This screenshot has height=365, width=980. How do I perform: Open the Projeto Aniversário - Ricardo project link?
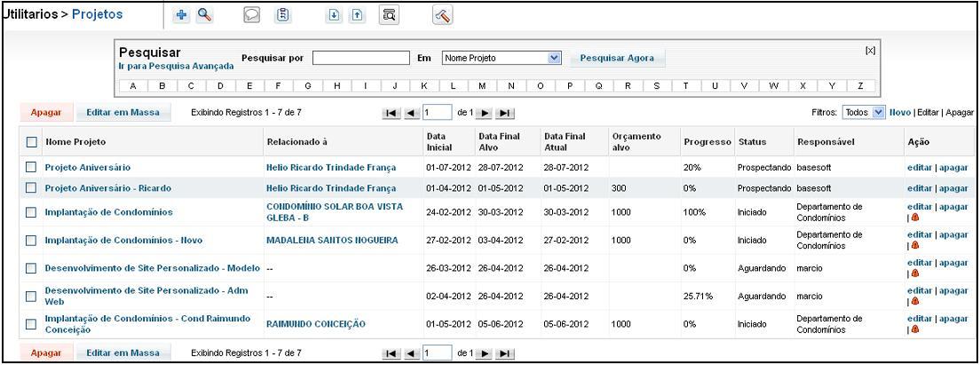[108, 187]
